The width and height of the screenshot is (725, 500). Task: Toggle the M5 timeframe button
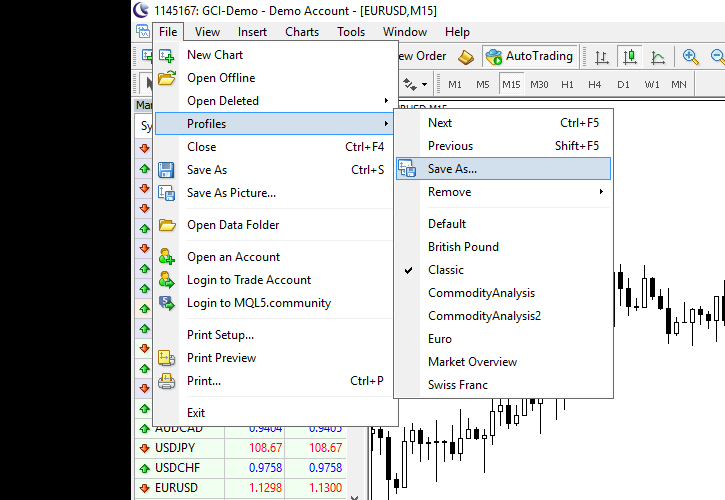click(x=483, y=85)
